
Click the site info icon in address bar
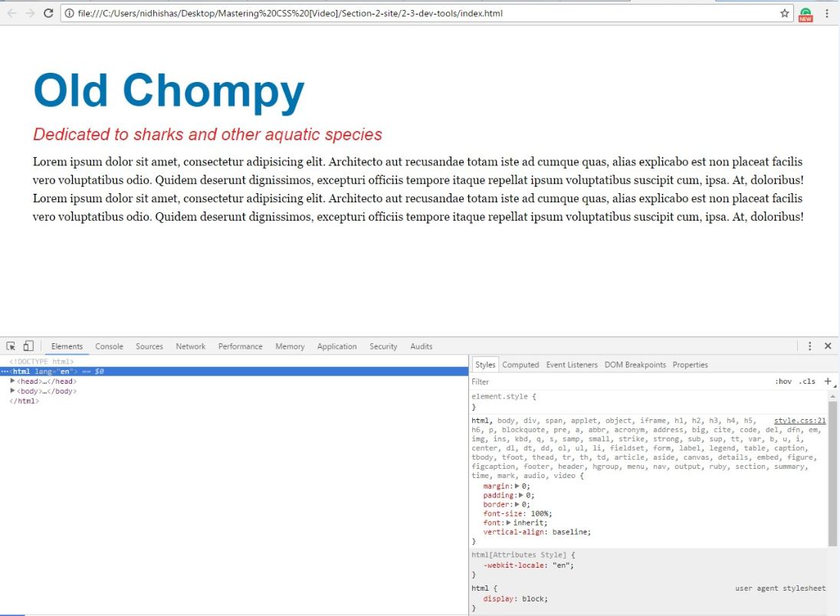click(69, 13)
